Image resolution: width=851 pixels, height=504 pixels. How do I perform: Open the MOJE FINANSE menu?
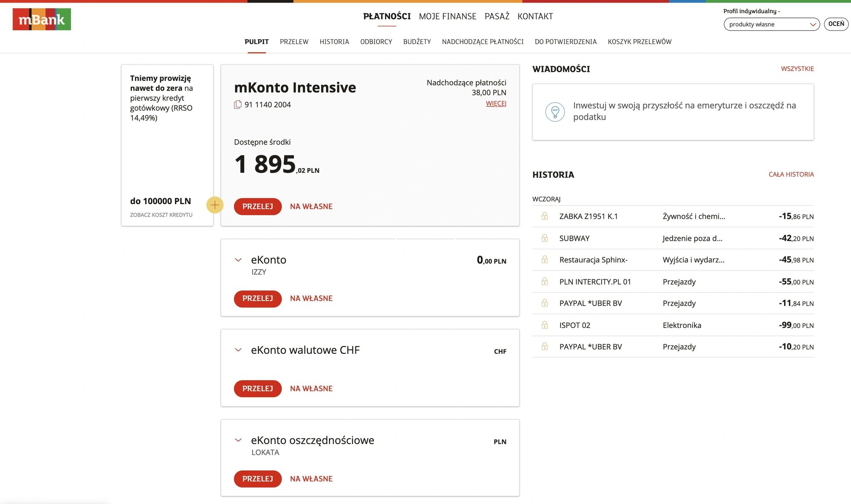(x=448, y=16)
